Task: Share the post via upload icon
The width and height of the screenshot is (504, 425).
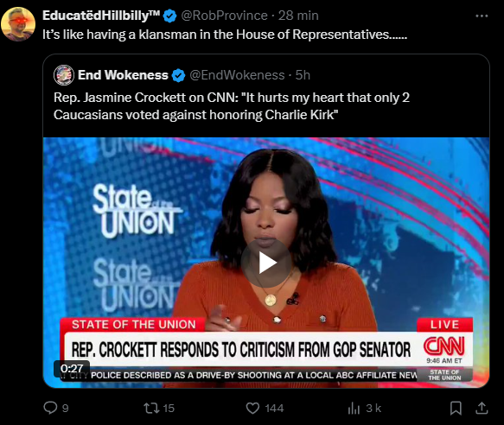Action: (x=482, y=408)
